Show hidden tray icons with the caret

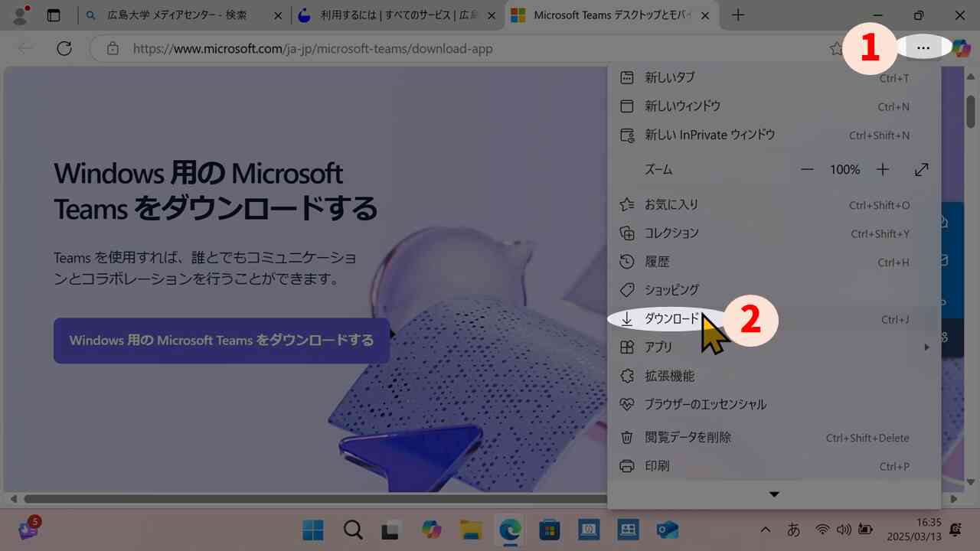pyautogui.click(x=765, y=530)
